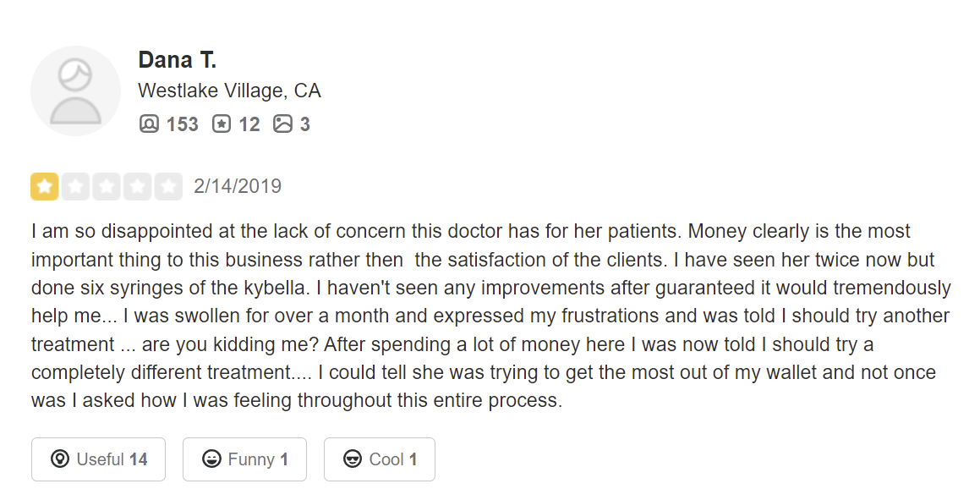Click the friends icon beside 153
Viewport: 980px width, 489px height.
point(149,124)
